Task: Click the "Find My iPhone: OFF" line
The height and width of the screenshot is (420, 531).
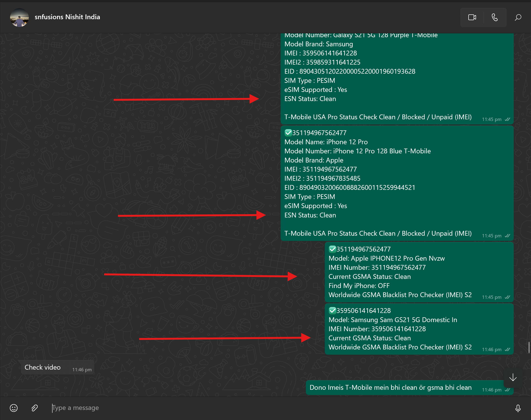Action: pyautogui.click(x=359, y=286)
